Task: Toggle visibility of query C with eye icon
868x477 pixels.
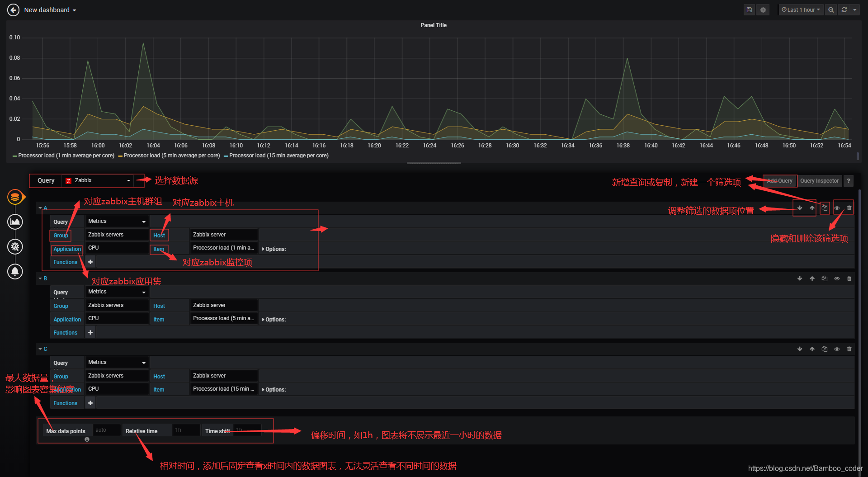Action: click(x=837, y=349)
